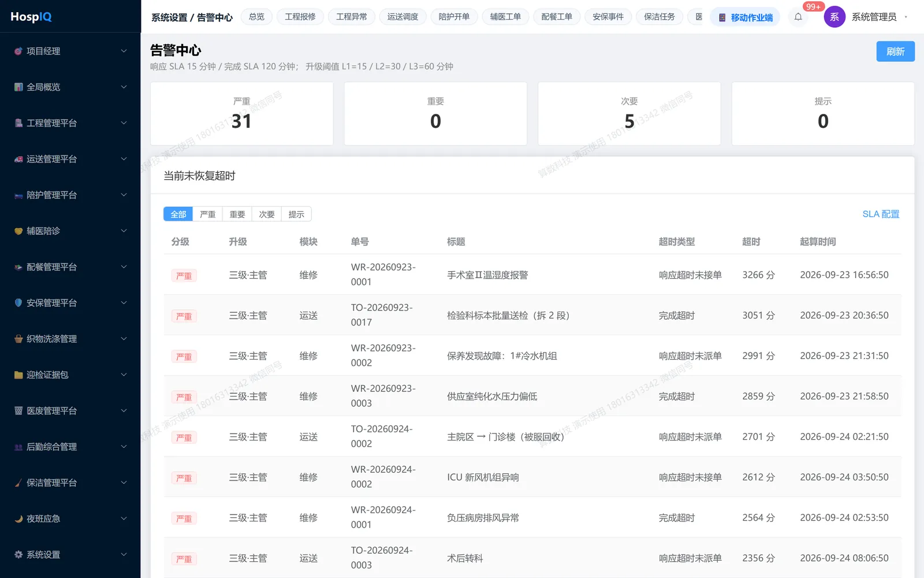Click title 负压病房排风异常

[483, 518]
